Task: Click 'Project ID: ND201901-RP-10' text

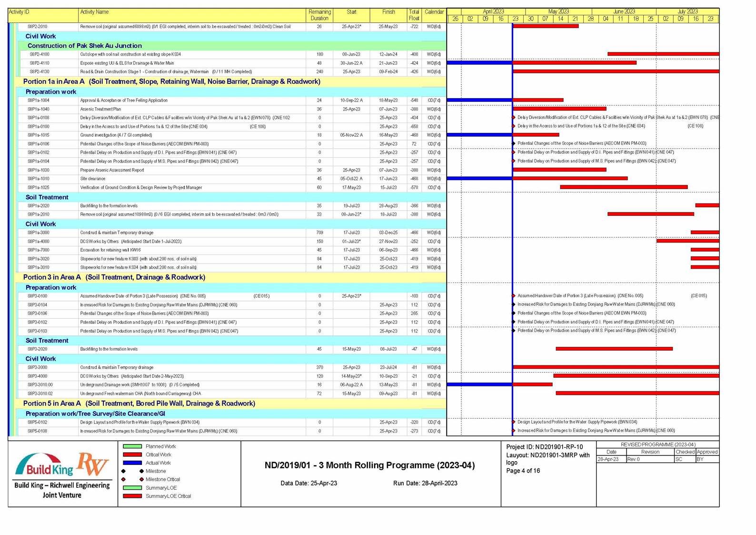Action: coord(545,447)
